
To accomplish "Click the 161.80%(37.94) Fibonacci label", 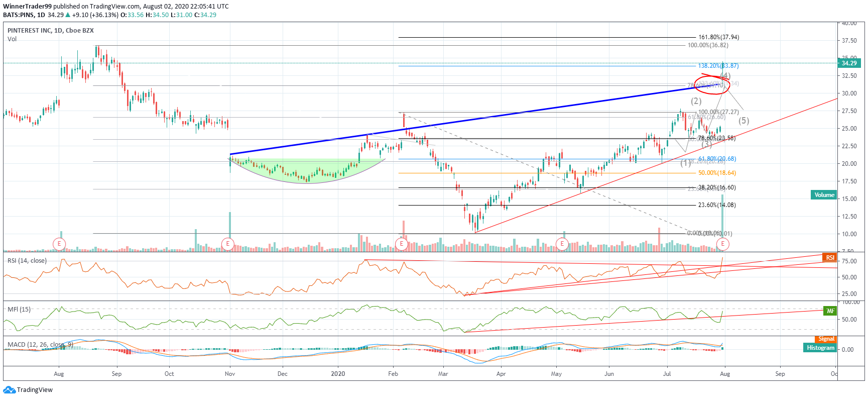I will click(x=718, y=37).
